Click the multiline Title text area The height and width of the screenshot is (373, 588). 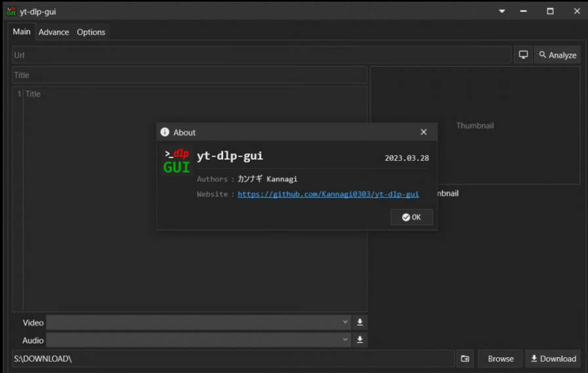coord(190,199)
